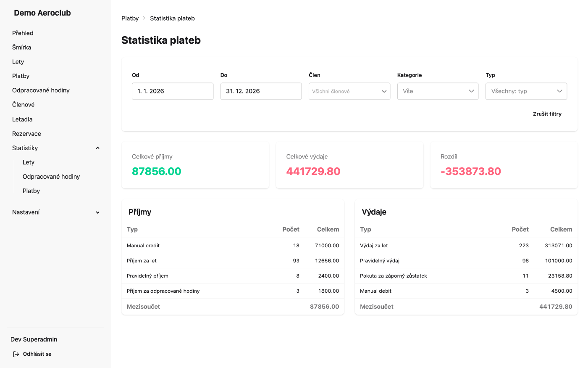Expand the Nastavení section chevron
The height and width of the screenshot is (368, 588).
coord(98,212)
